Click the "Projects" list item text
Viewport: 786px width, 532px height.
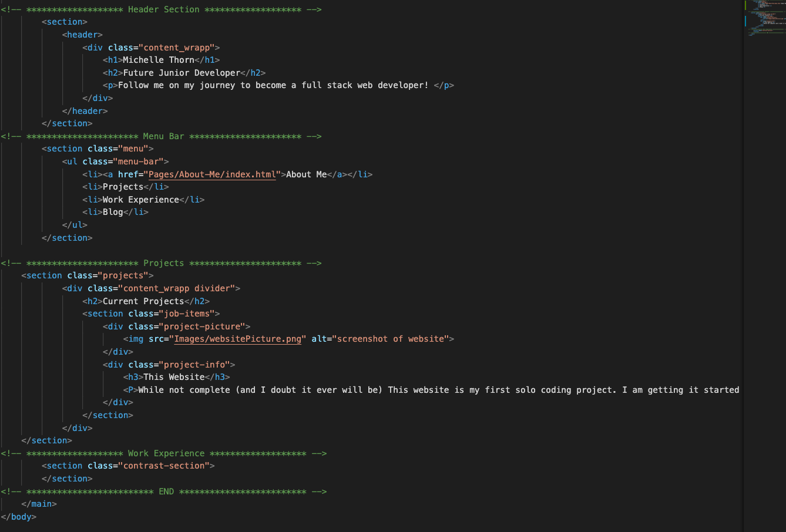pyautogui.click(x=123, y=187)
